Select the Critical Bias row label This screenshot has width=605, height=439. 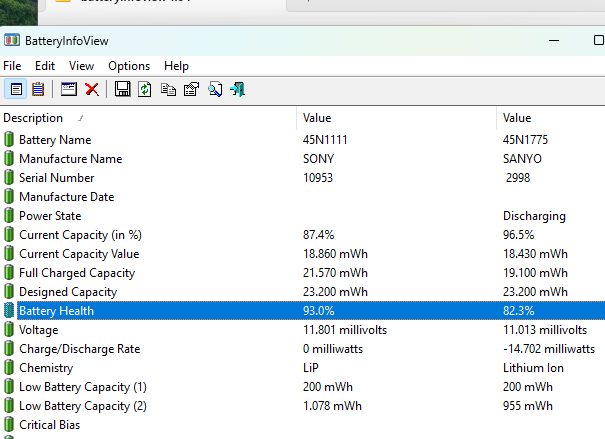(x=49, y=425)
